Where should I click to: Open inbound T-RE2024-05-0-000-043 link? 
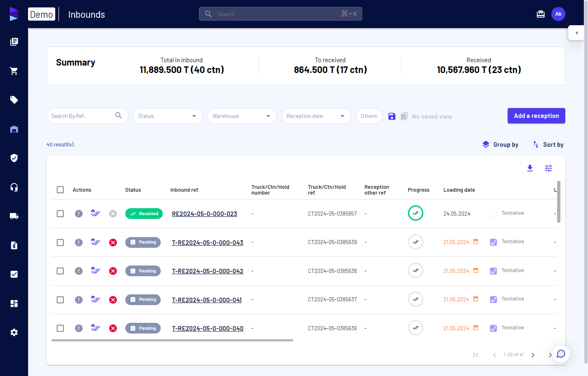[x=208, y=242]
